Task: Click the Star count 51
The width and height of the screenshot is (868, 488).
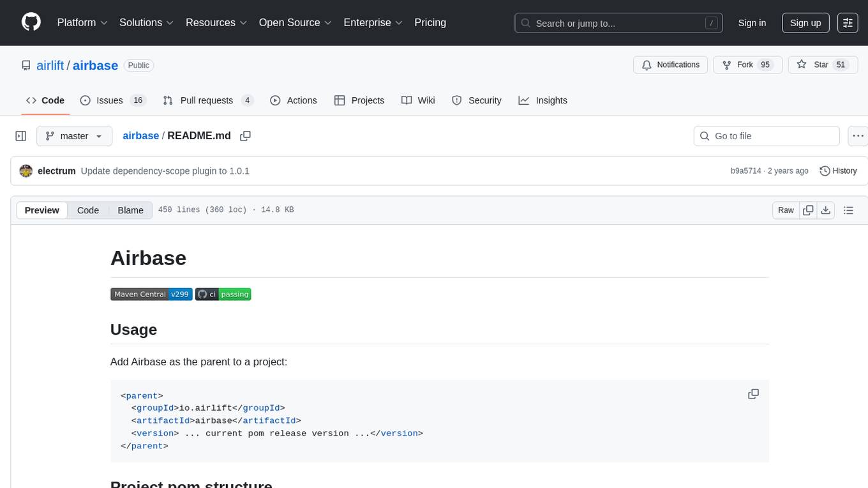Action: pos(841,65)
